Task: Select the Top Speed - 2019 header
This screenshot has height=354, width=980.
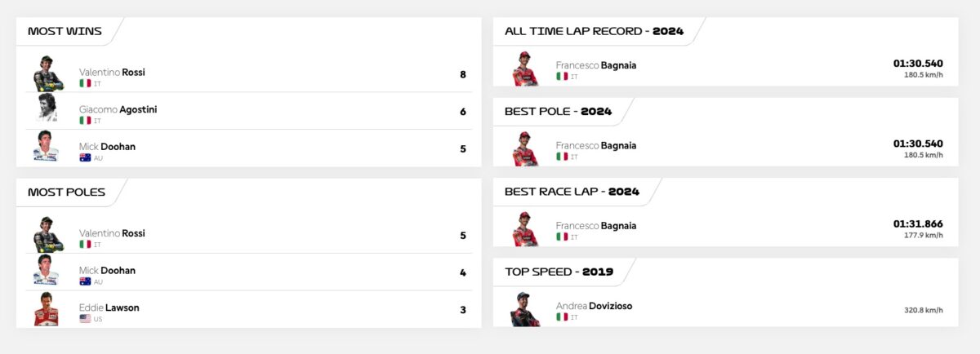Action: click(x=559, y=272)
